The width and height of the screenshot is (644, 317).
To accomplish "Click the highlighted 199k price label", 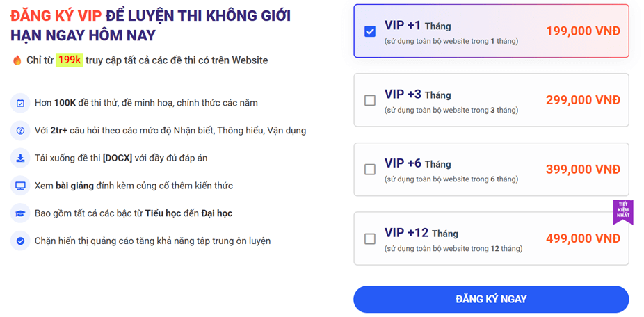I will point(70,60).
